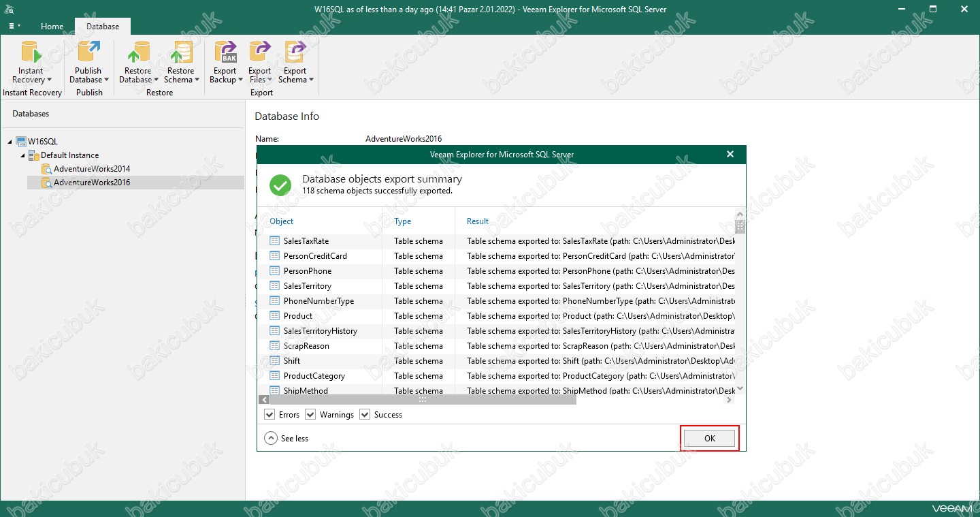Screen dimensions: 980x517
Task: Click the ScrapReason table icon
Action: [x=275, y=346]
